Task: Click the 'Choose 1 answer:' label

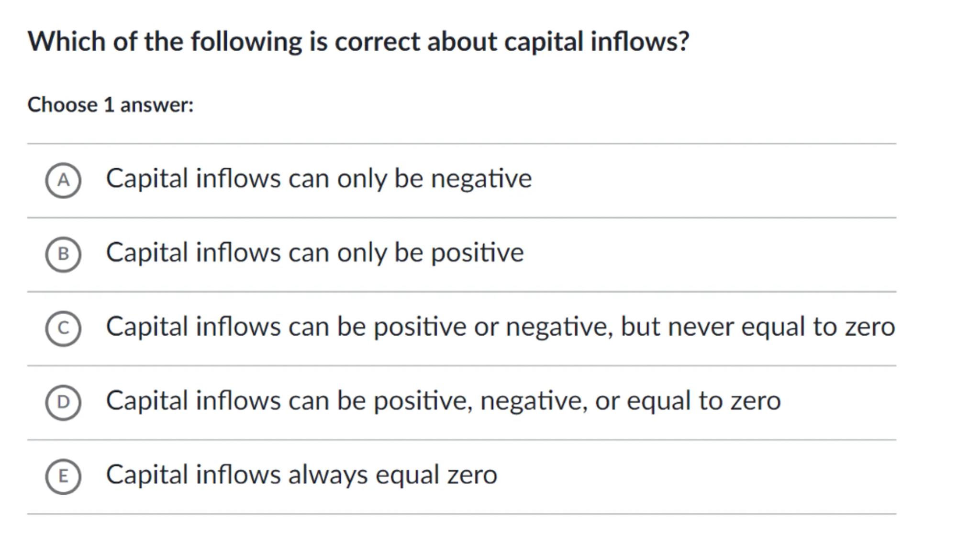Action: click(x=111, y=105)
